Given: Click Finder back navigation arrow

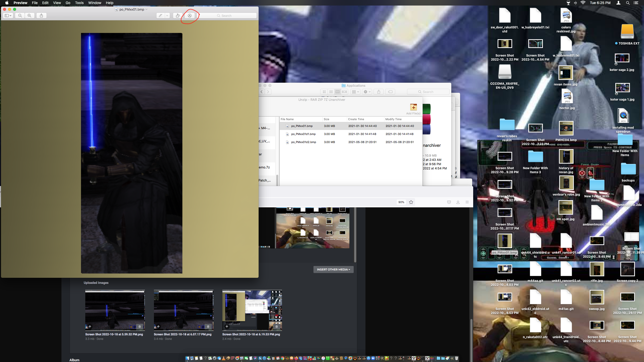Looking at the screenshot, I should point(262,92).
